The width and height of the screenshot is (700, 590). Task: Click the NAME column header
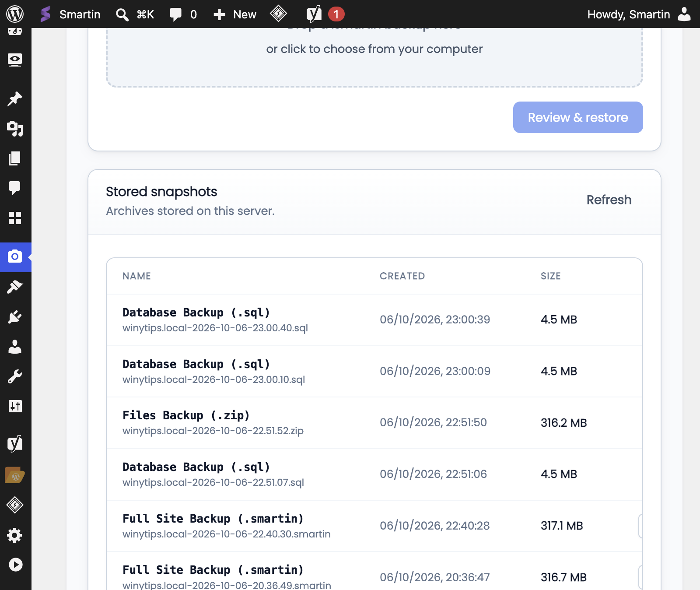(x=136, y=276)
